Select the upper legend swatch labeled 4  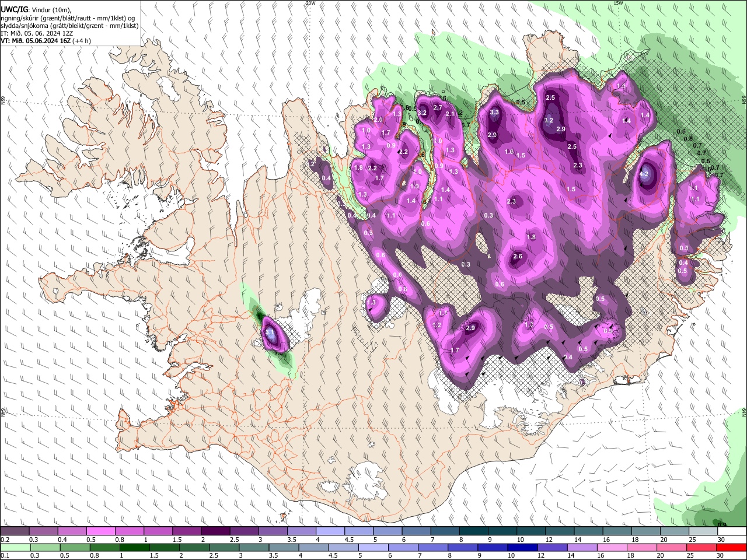330,531
